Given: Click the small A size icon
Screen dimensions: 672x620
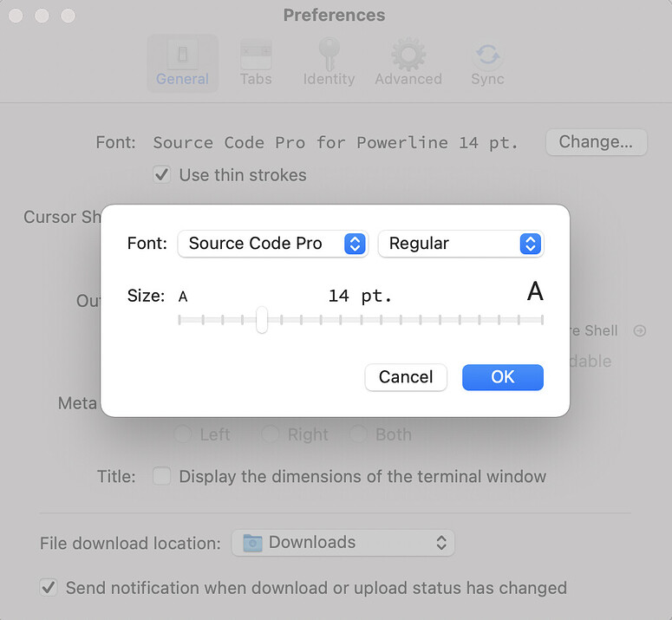Looking at the screenshot, I should (183, 297).
